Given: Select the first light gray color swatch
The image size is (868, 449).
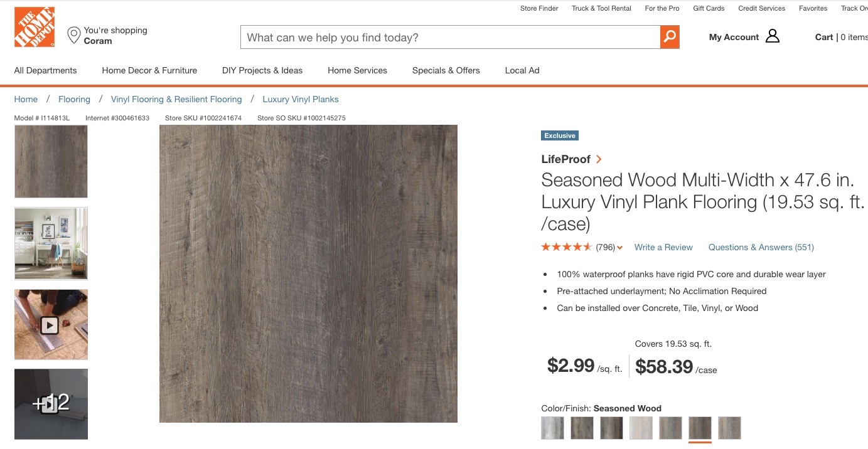Looking at the screenshot, I should click(552, 428).
